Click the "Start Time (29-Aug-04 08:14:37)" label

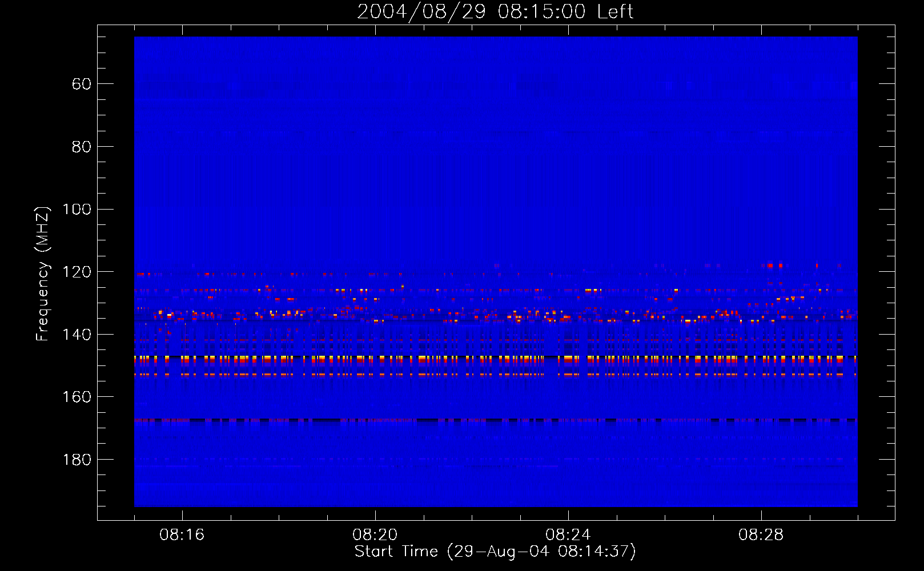click(x=495, y=552)
